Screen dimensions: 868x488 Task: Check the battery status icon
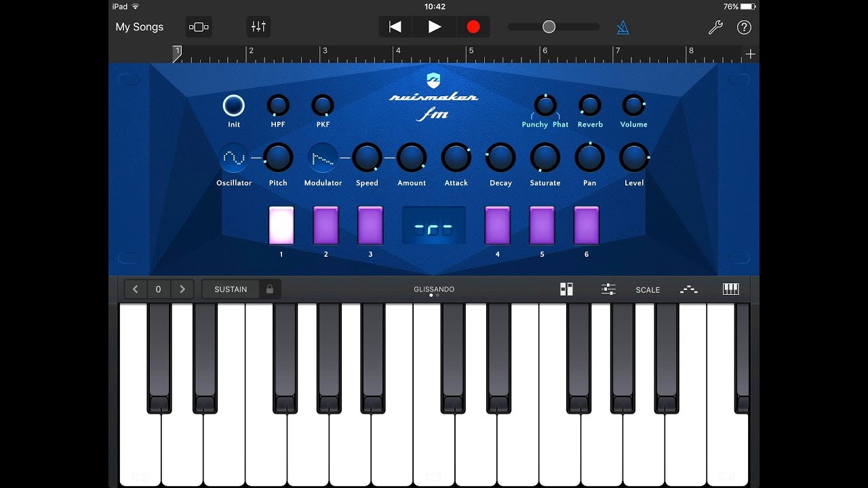[x=747, y=6]
